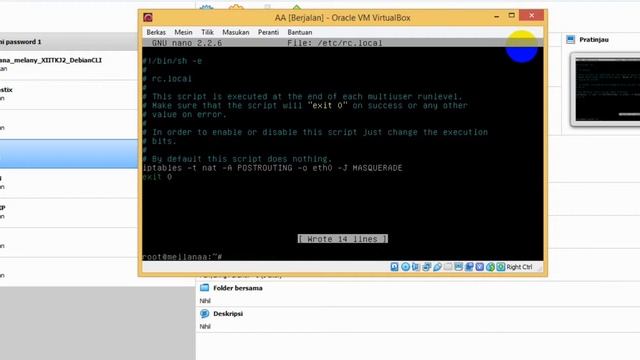Click the Deskripsi speech bubble icon
This screenshot has height=360, width=640.
click(204, 313)
